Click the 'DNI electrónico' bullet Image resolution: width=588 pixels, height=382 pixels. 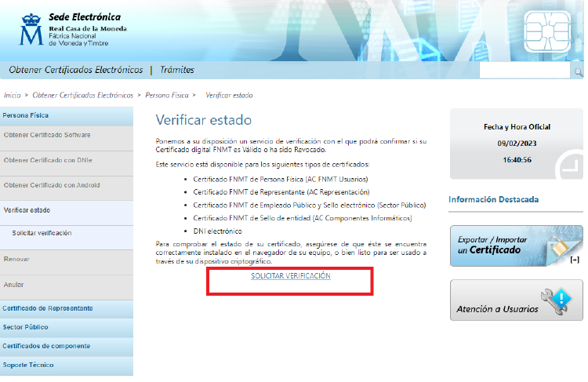(x=217, y=231)
